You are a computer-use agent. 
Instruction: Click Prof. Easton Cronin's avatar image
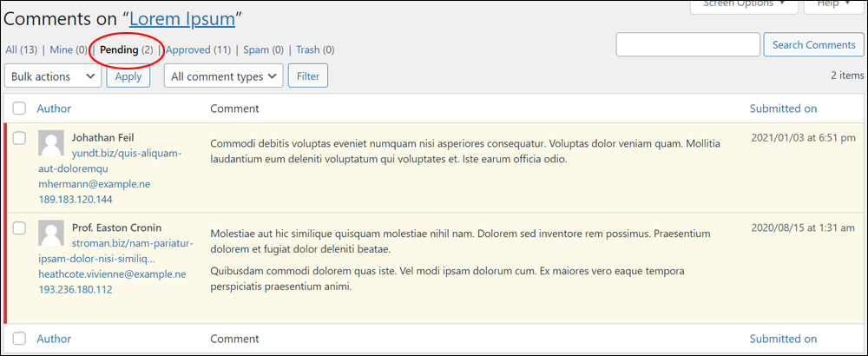[x=51, y=233]
